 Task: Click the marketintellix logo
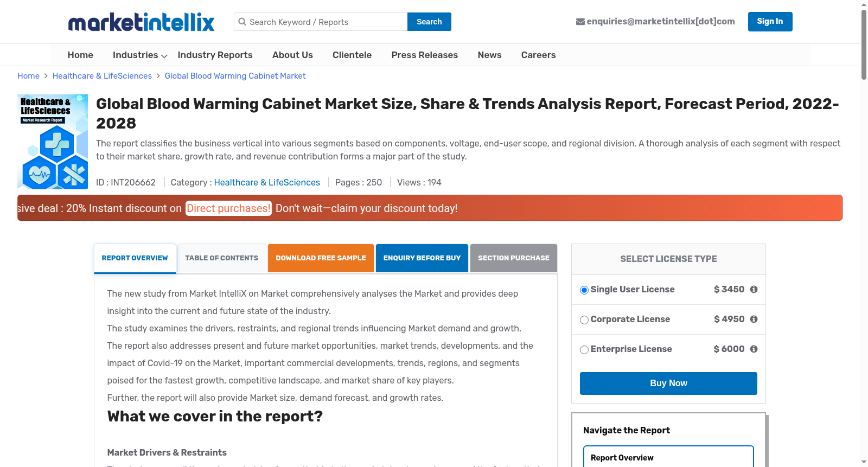tap(141, 22)
